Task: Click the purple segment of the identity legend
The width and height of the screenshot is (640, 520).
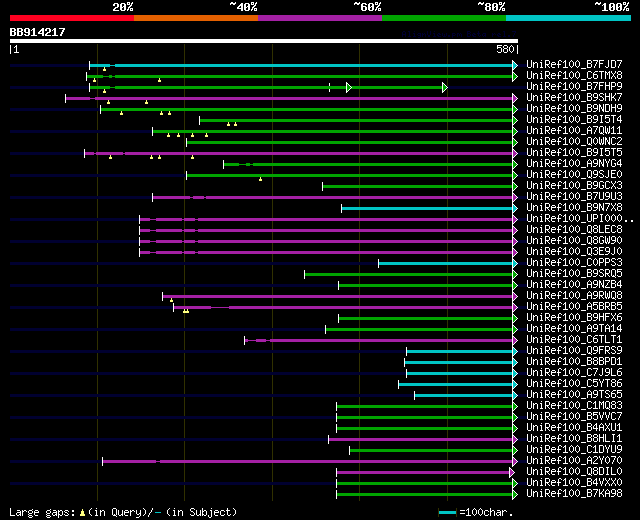Action: 320,18
